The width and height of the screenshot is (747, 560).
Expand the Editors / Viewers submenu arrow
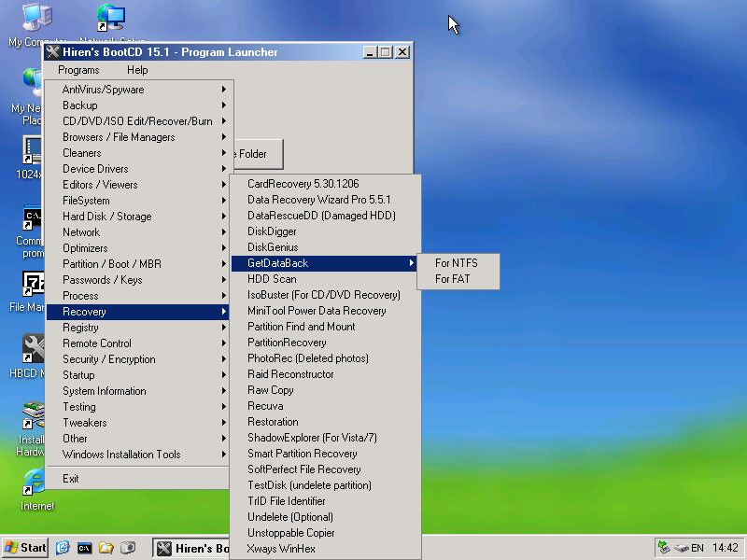click(223, 185)
